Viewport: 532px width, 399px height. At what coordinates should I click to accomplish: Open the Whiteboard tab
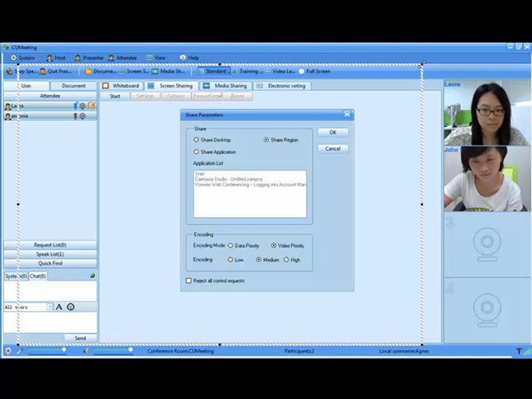121,86
